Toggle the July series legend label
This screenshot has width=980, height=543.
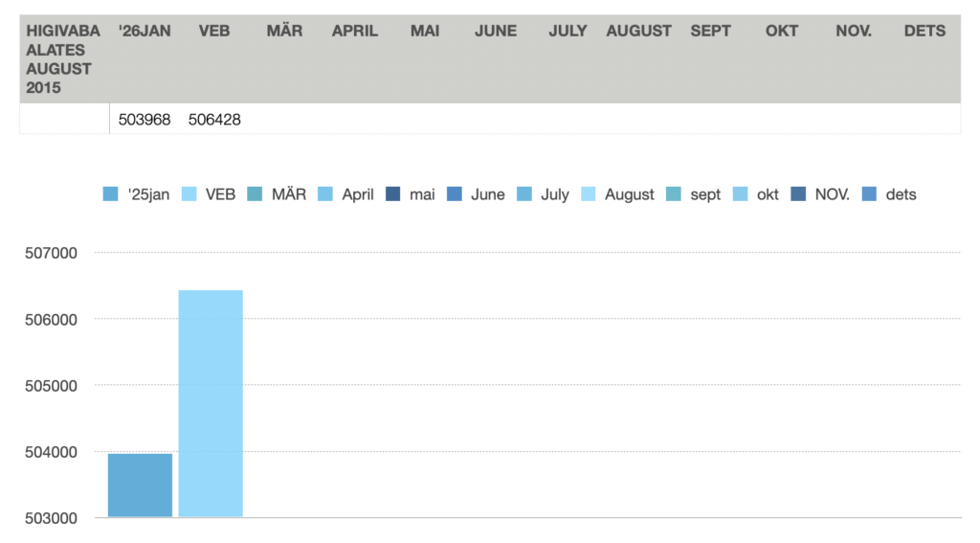coord(555,194)
